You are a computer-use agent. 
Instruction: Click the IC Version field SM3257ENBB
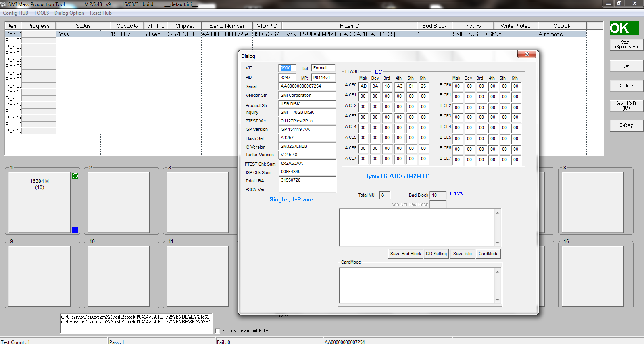tap(307, 146)
